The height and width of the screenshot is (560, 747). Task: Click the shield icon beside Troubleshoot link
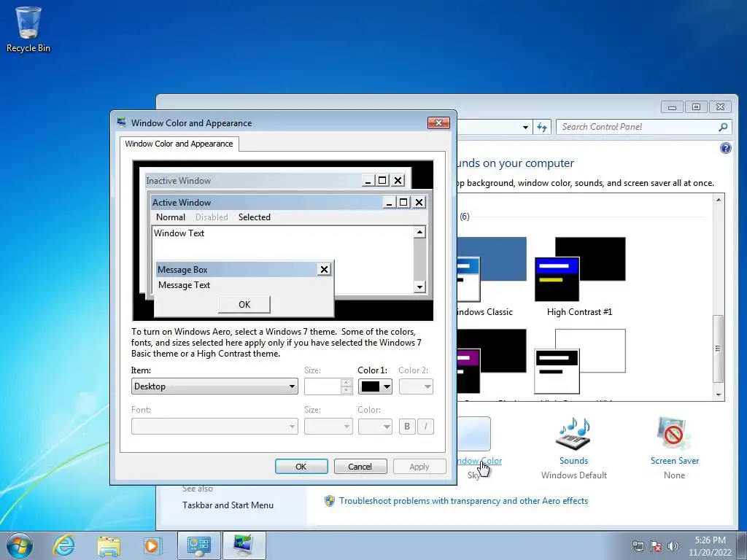coord(329,501)
